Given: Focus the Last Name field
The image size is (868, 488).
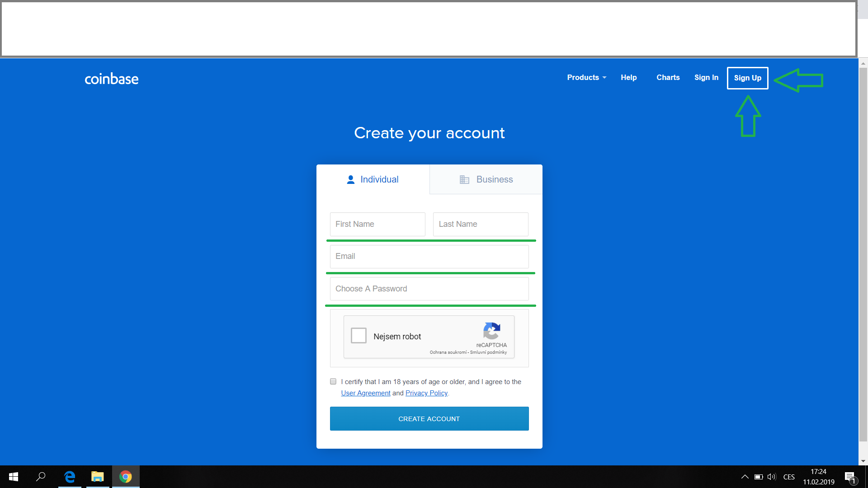Looking at the screenshot, I should 481,224.
